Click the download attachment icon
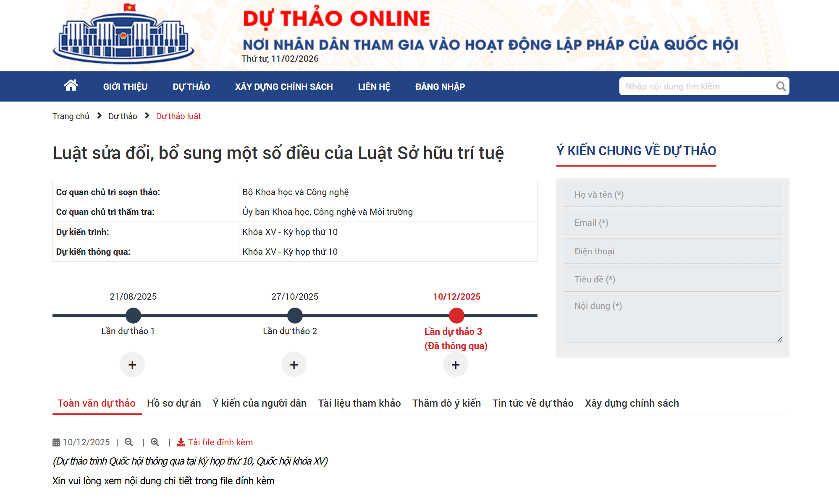 point(181,442)
